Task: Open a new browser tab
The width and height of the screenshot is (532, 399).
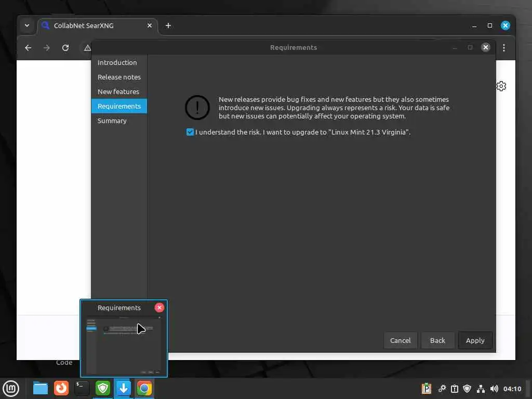Action: [168, 25]
